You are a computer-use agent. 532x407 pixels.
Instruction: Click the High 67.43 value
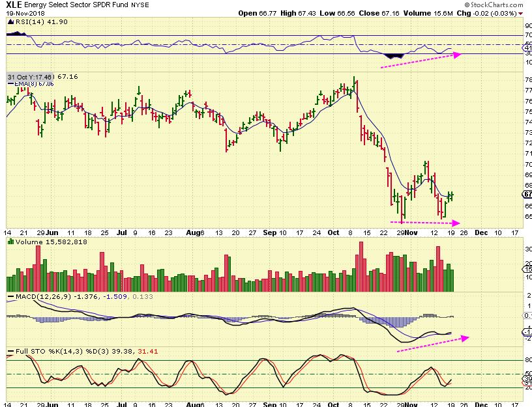click(298, 13)
